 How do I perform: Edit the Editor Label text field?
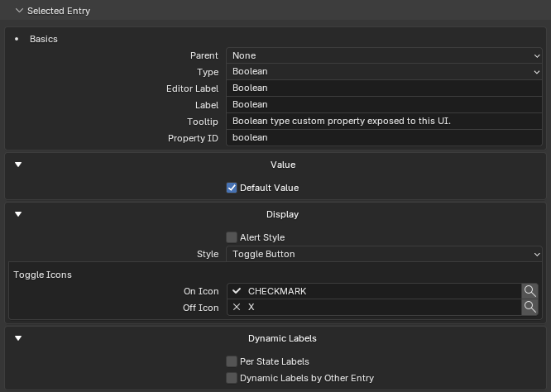click(384, 88)
